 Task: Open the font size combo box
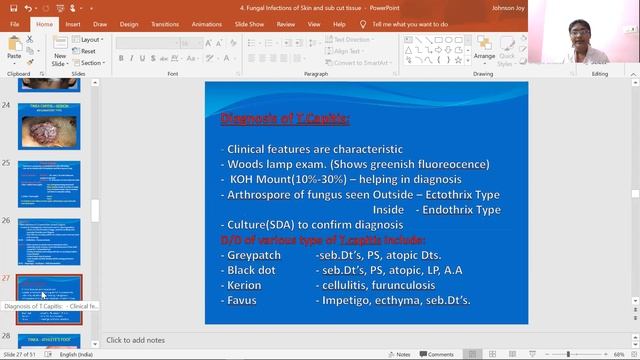(191, 43)
